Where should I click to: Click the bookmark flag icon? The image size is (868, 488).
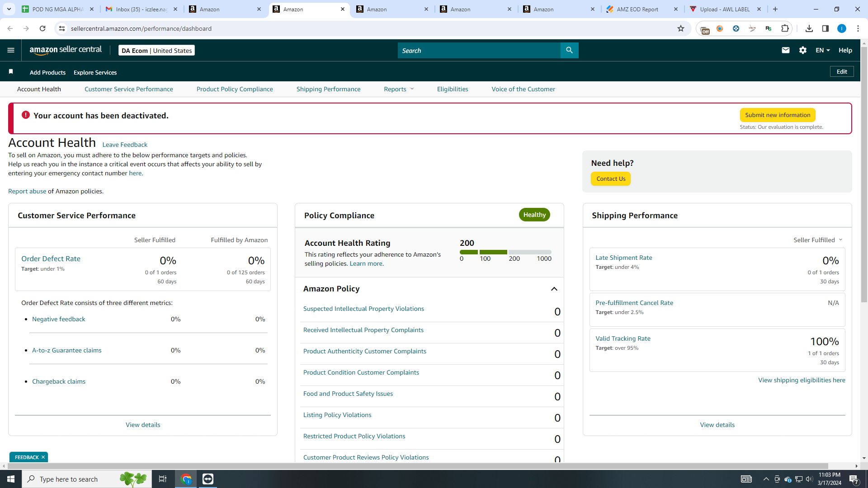(11, 71)
